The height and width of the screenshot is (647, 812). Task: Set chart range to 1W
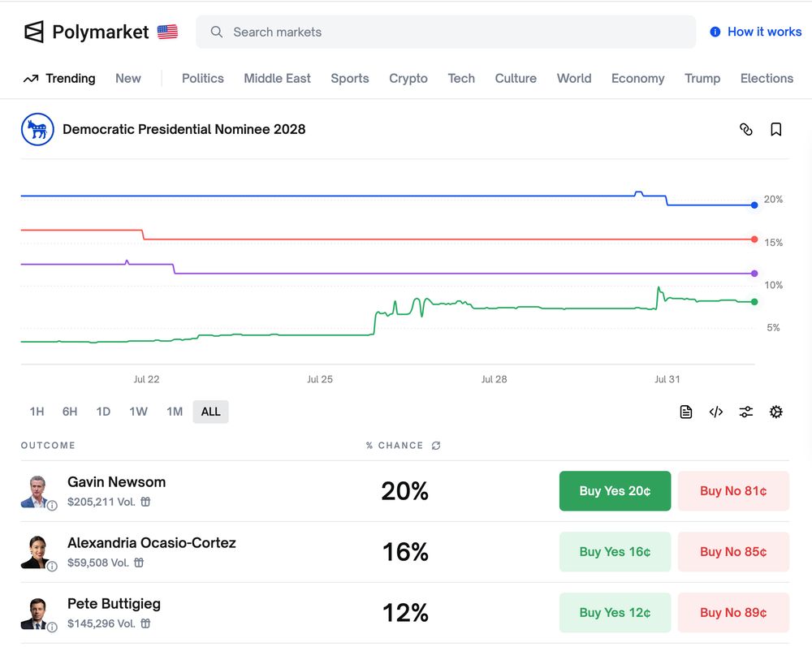[138, 412]
